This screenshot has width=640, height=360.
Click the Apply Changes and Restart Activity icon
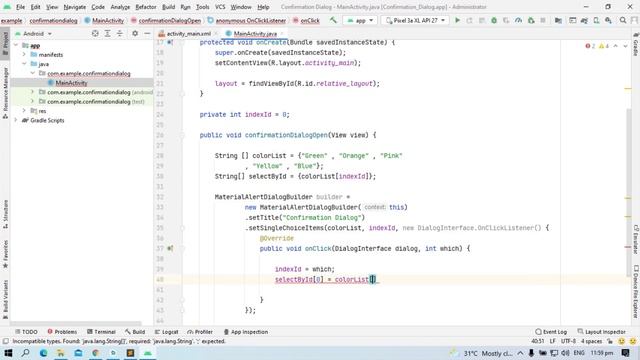click(x=469, y=20)
